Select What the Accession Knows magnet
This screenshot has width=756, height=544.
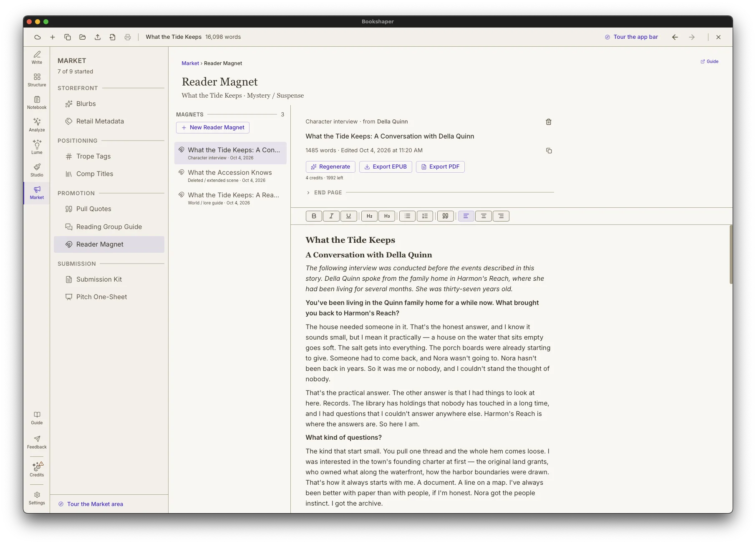pos(230,176)
